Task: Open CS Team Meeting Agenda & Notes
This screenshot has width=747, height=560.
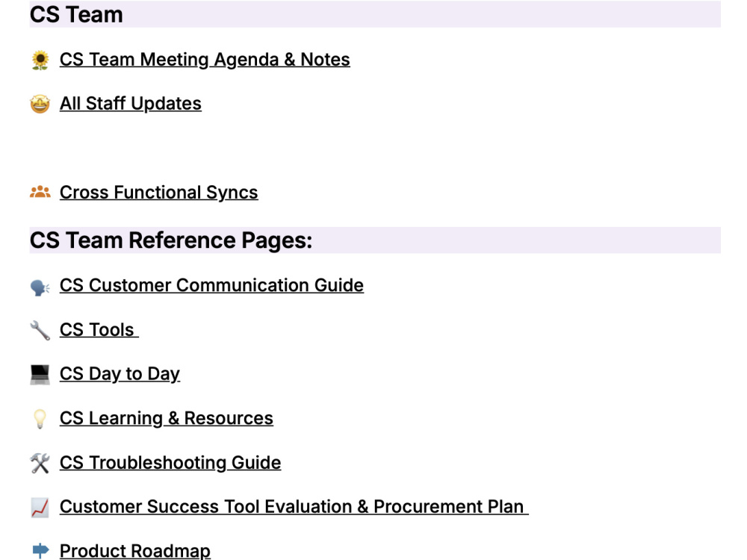Action: coord(205,60)
